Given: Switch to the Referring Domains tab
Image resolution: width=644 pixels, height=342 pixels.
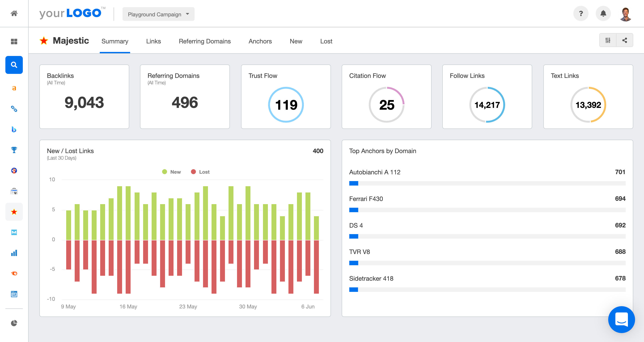Looking at the screenshot, I should 205,41.
